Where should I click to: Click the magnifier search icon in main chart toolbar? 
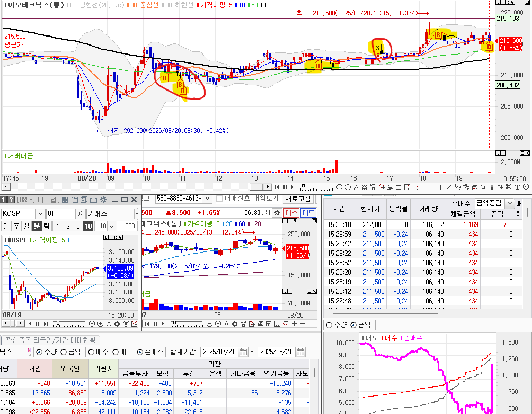coord(483,187)
